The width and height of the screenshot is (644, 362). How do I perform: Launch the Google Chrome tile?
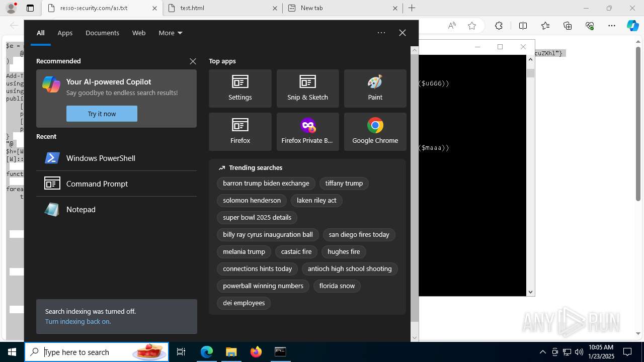[x=375, y=132]
